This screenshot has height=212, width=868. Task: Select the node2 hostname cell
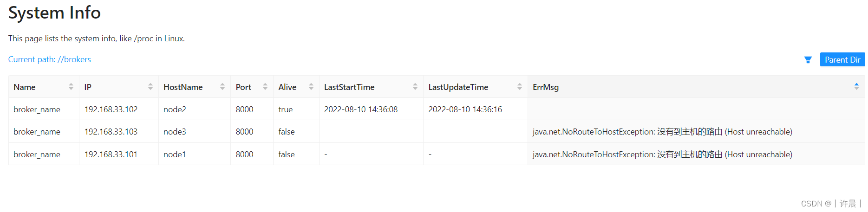click(x=175, y=109)
